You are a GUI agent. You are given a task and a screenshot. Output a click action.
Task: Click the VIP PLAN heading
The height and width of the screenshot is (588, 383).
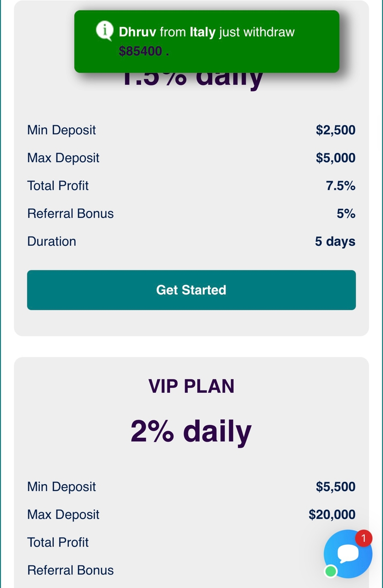click(191, 386)
